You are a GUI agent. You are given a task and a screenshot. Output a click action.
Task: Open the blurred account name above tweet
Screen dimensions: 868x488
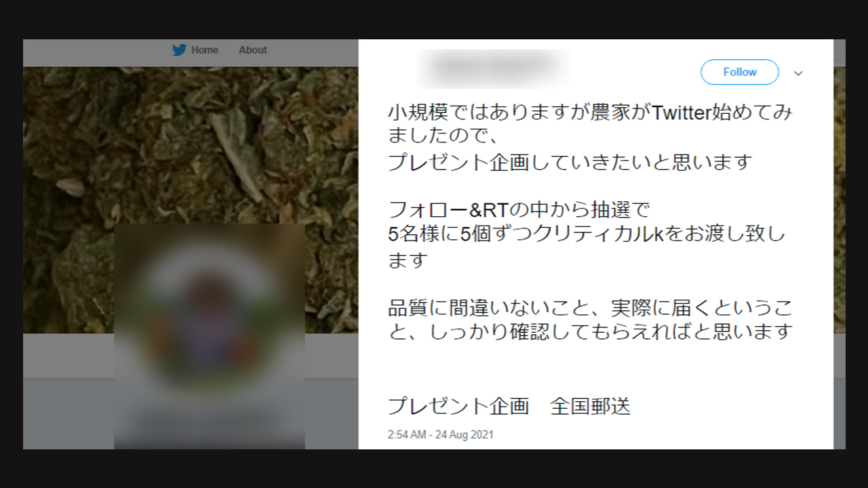494,68
